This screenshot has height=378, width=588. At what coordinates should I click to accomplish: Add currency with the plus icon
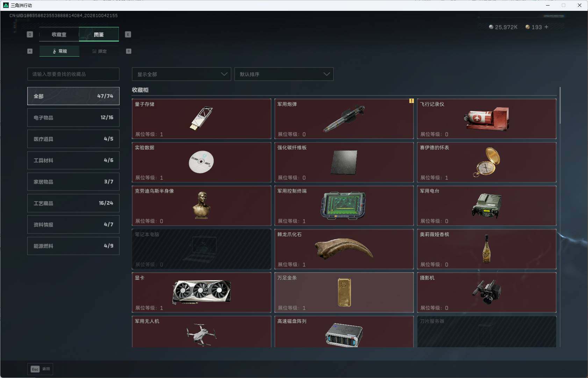[546, 27]
